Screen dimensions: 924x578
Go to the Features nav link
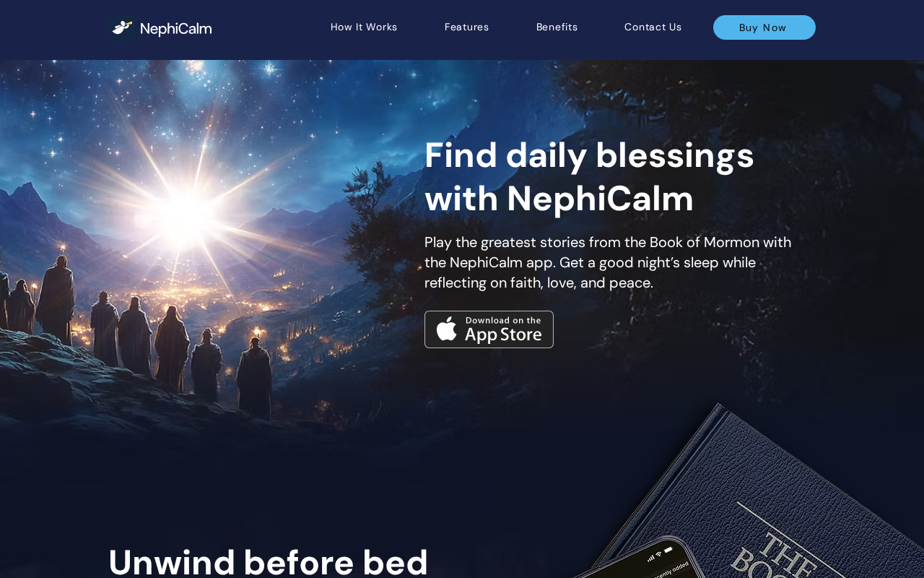(466, 27)
